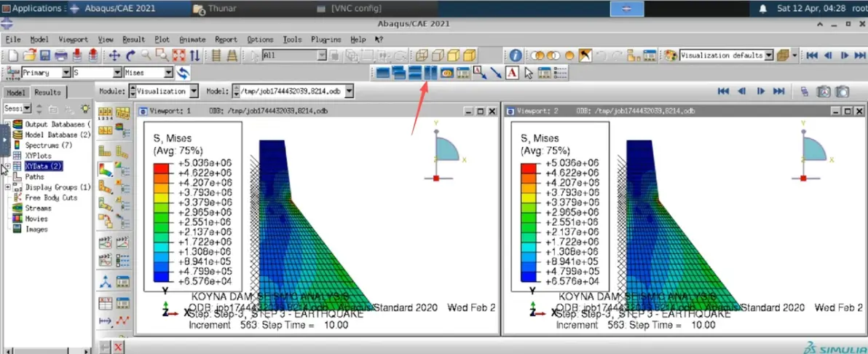Click the Save Model Database floppy icon

45,55
